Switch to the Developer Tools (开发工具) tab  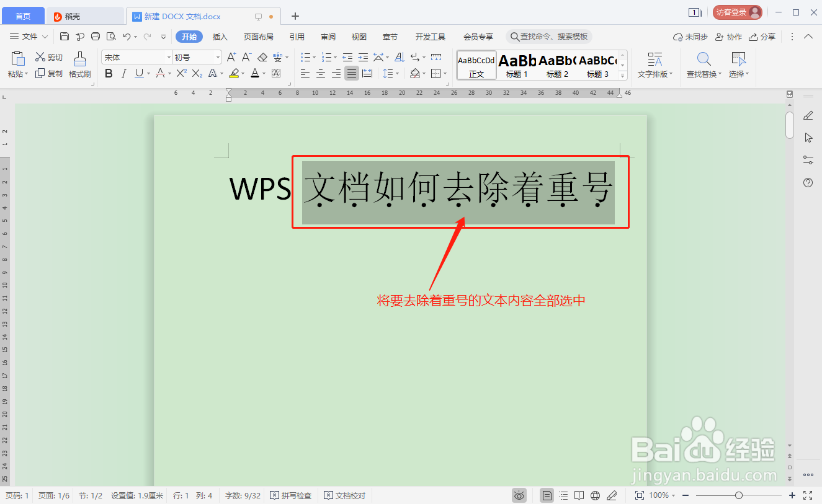431,37
